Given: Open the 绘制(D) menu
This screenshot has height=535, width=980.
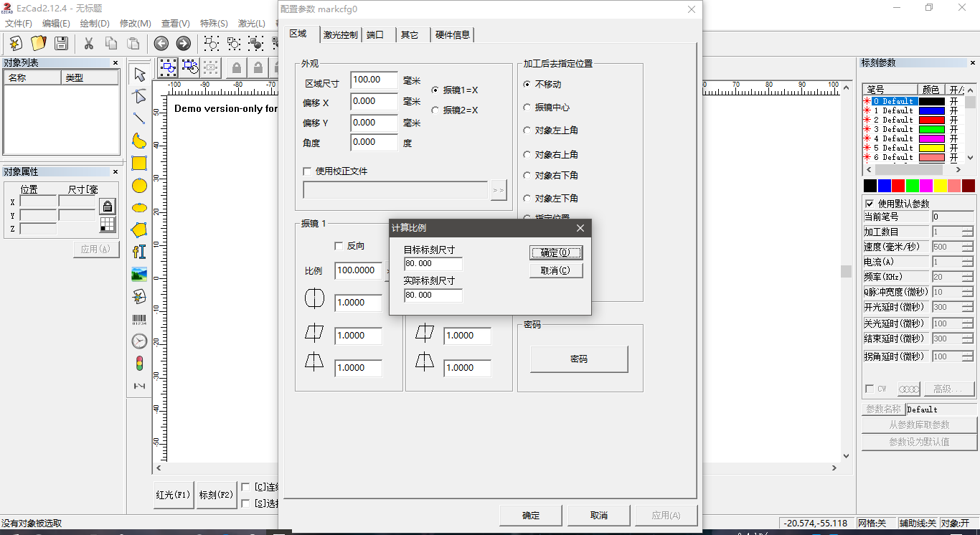Looking at the screenshot, I should tap(95, 24).
